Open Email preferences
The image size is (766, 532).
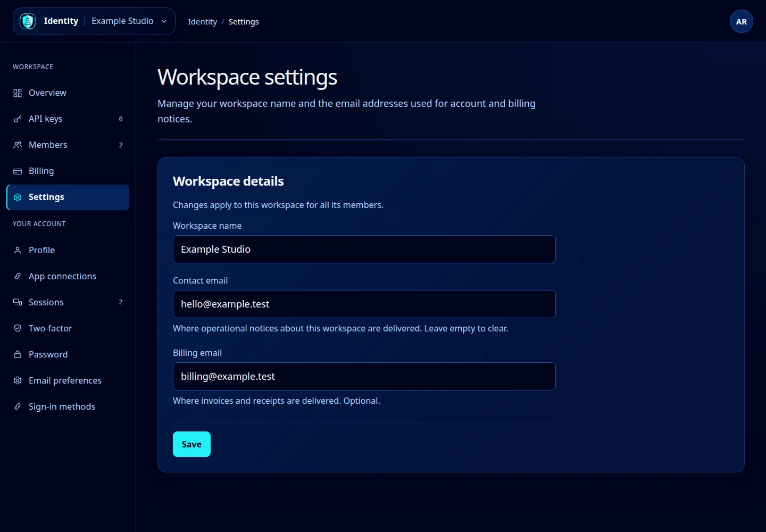tap(68, 380)
